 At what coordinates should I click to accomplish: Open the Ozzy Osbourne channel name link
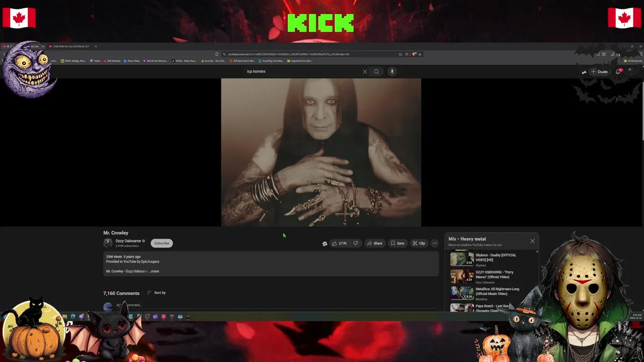(128, 241)
